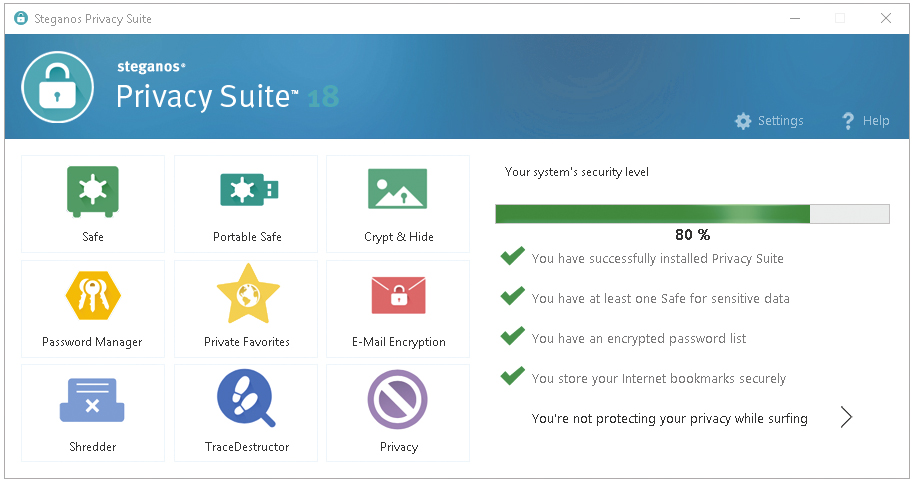Image resolution: width=914 pixels, height=487 pixels.
Task: Click the Portable Safe label
Action: (x=247, y=237)
